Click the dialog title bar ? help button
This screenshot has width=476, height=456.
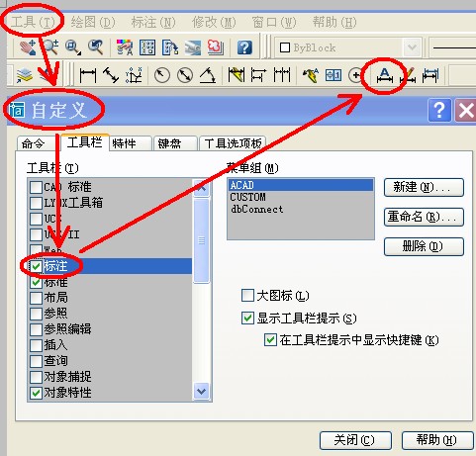(x=439, y=110)
